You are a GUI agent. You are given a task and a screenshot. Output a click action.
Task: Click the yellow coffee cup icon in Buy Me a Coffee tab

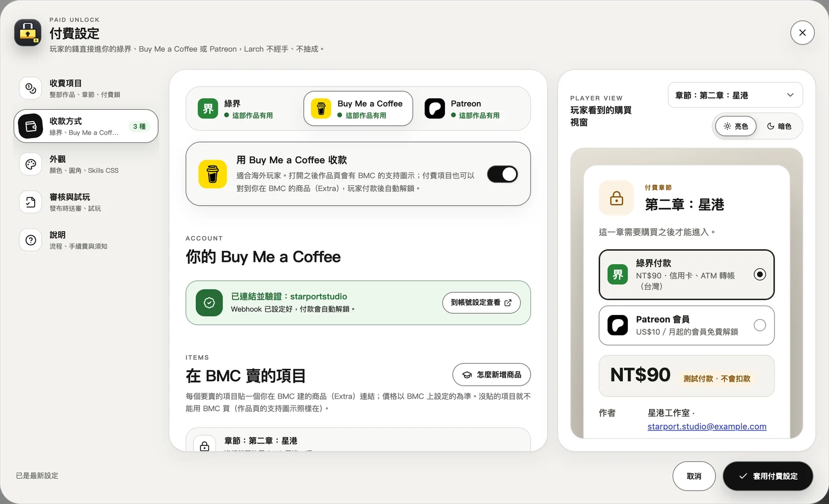click(x=321, y=109)
